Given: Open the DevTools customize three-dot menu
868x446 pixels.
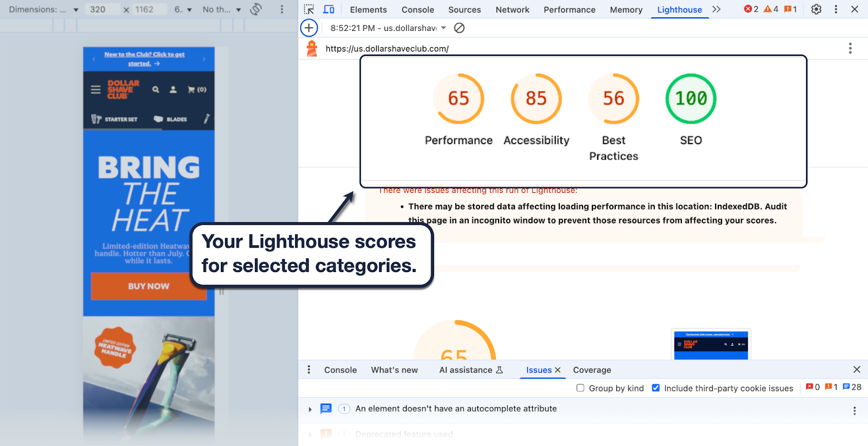Looking at the screenshot, I should tap(835, 9).
